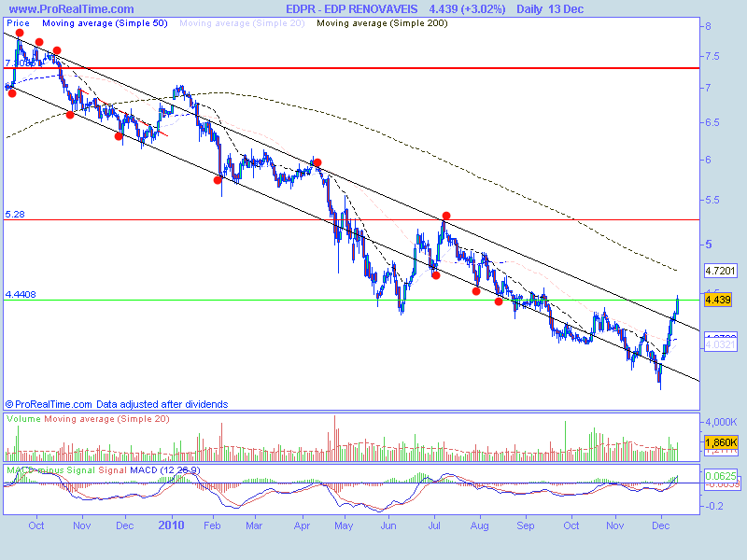Click the Jul label on the time axis

434,525
